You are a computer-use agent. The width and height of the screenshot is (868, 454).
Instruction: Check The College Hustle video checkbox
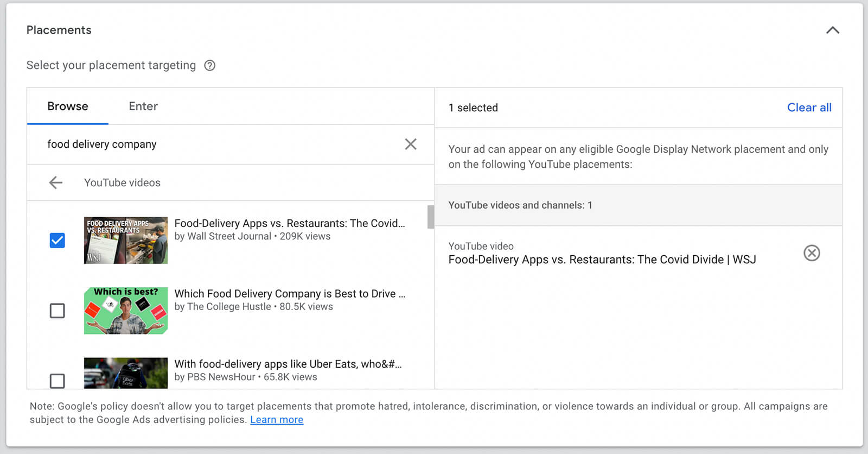(57, 311)
